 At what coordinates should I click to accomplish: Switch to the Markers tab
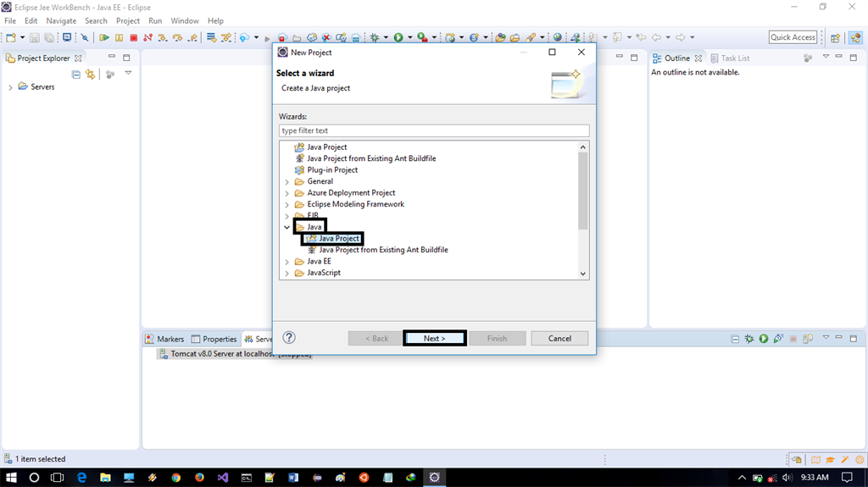[x=164, y=339]
